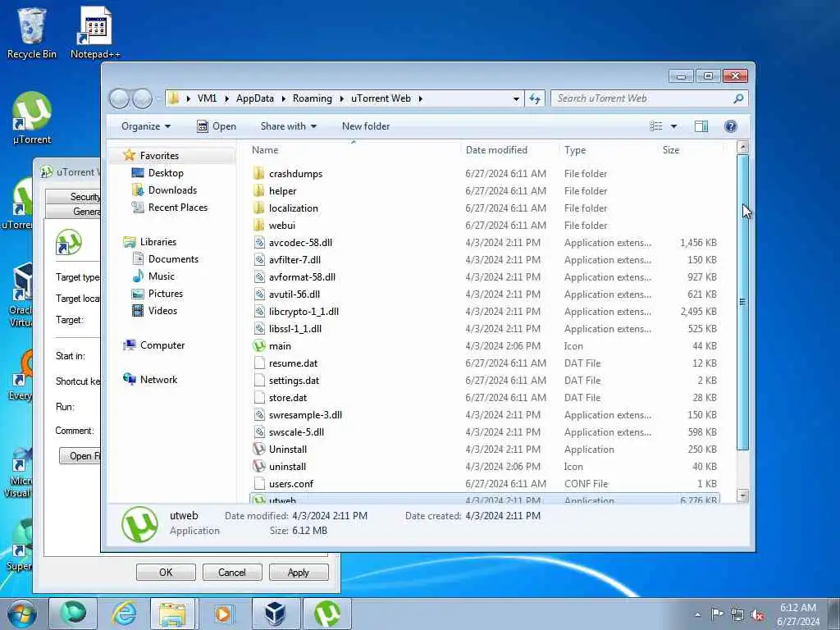Open the Recycle Bin desktop icon
This screenshot has width=840, height=630.
point(32,32)
